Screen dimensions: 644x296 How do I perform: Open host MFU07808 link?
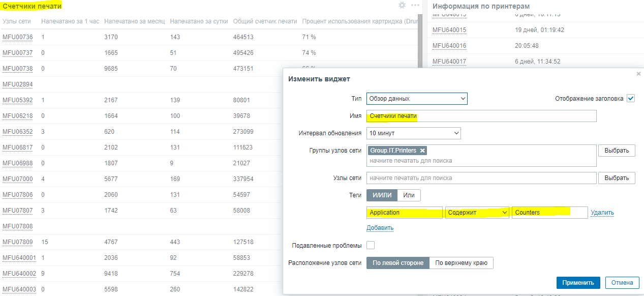[x=18, y=226]
